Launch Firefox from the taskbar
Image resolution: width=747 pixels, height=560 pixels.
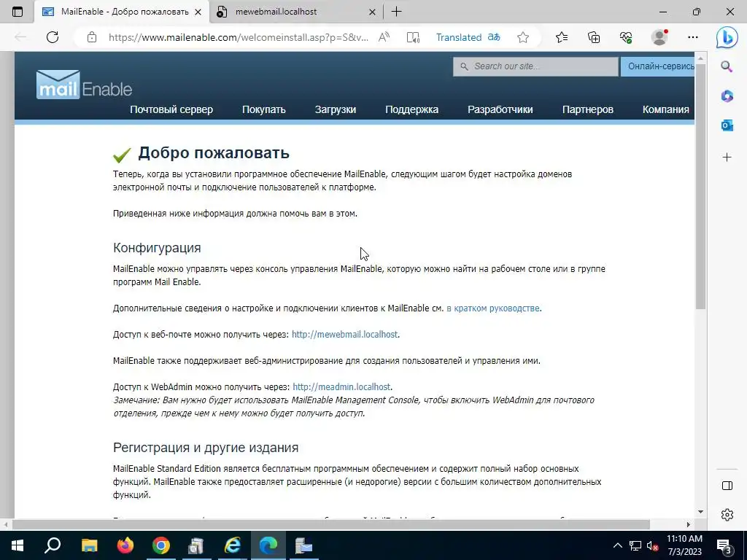tap(125, 545)
